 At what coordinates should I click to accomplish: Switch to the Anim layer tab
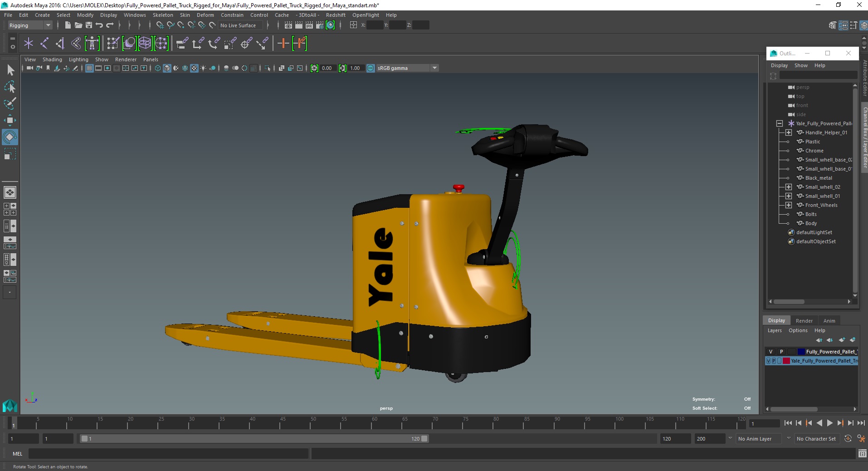[829, 321]
